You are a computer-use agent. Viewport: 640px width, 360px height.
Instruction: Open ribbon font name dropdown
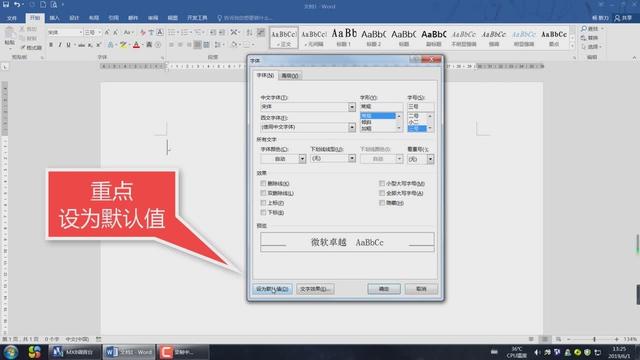coord(81,32)
